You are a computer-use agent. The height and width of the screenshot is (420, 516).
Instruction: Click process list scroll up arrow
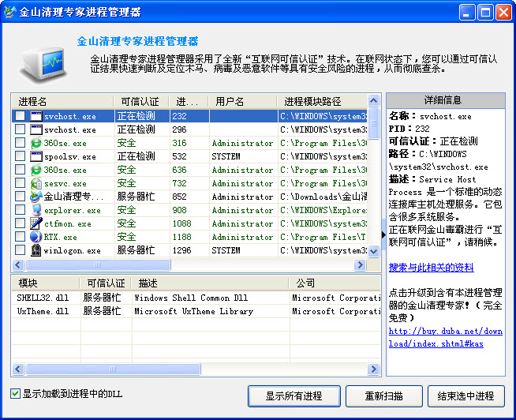click(x=373, y=100)
